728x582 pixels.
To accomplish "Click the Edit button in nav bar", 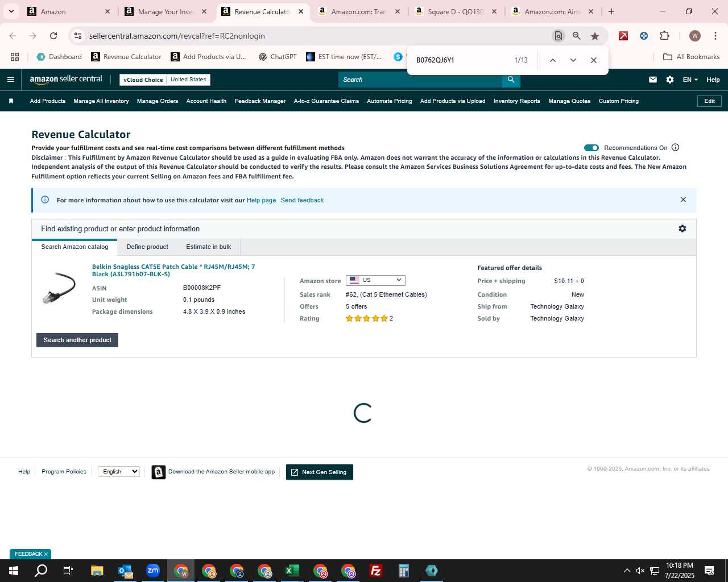I will point(709,101).
